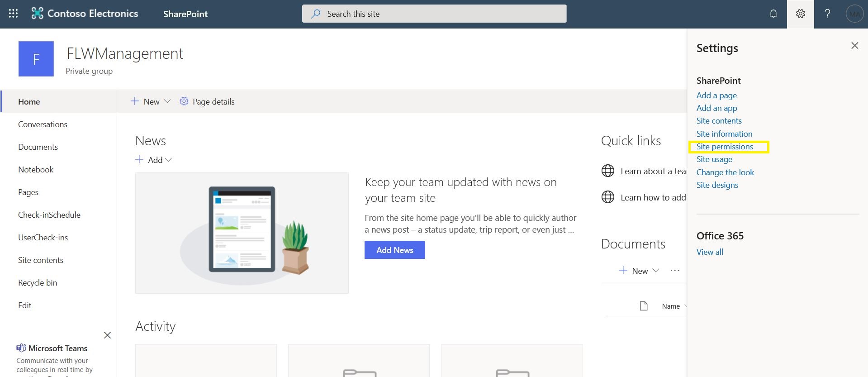Screen dimensions: 868x377
Task: Click the Contoso Electronics title text
Action: 93,14
